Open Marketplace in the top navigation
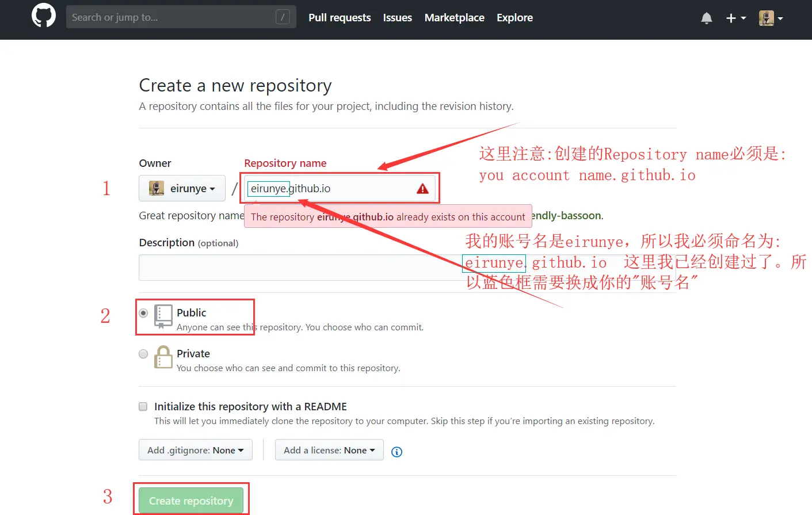The image size is (812, 515). [x=455, y=18]
